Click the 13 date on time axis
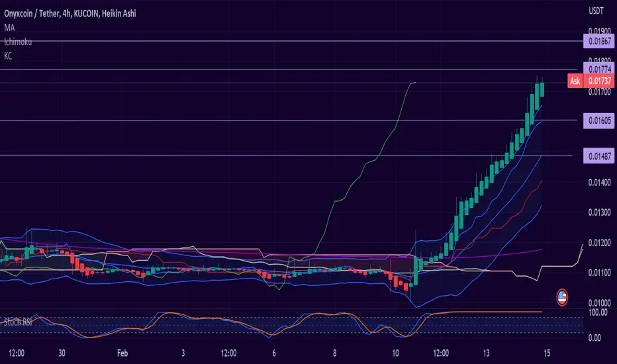Viewport: 617px width, 364px height. point(487,353)
